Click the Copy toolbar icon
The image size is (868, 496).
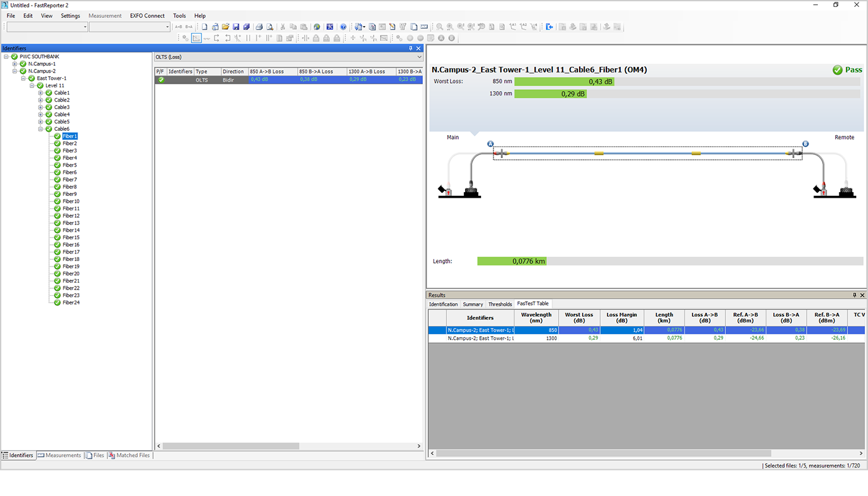(293, 27)
